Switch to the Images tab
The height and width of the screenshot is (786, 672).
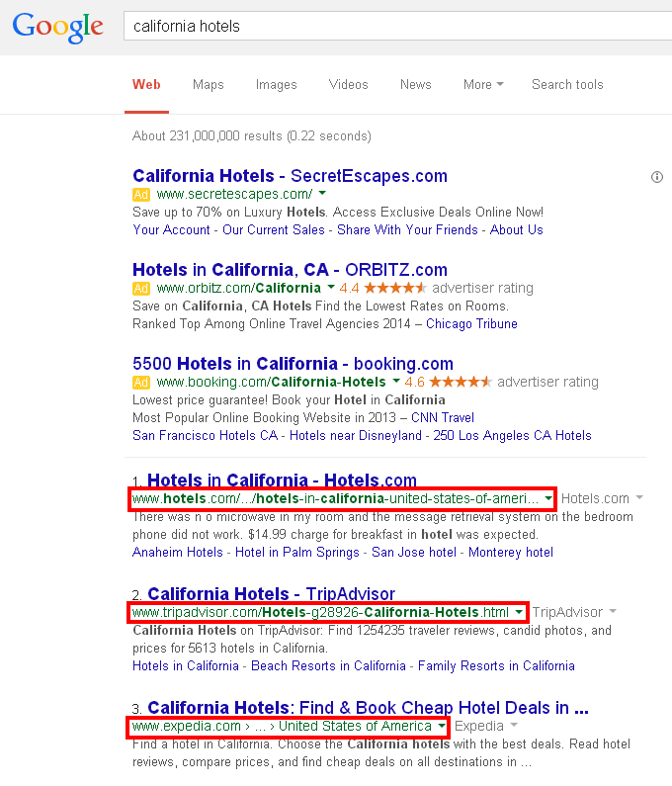[x=276, y=85]
